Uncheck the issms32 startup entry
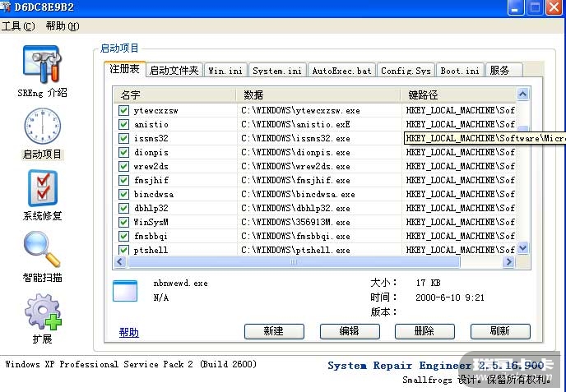566x392 pixels. pyautogui.click(x=123, y=139)
